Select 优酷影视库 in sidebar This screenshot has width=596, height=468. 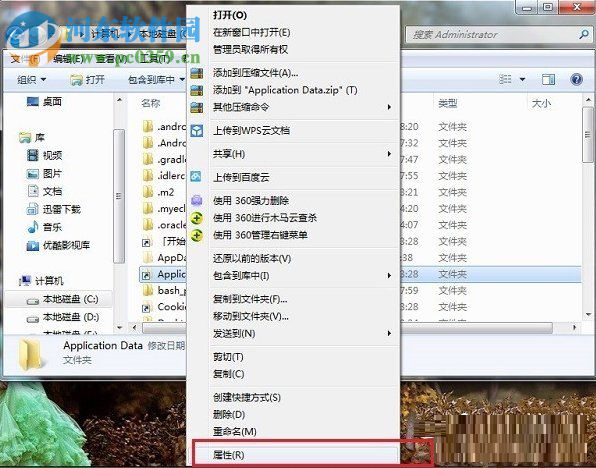pyautogui.click(x=58, y=245)
